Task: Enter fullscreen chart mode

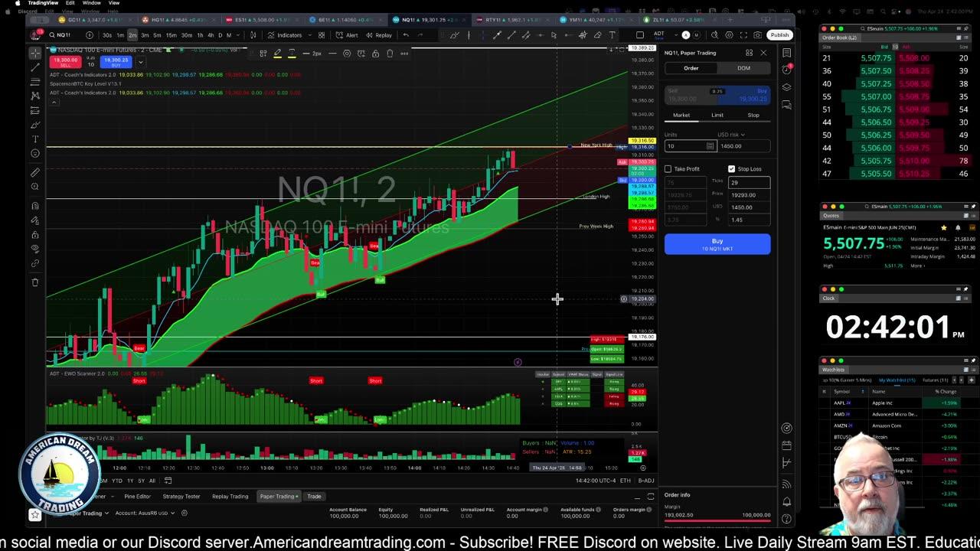Action: tap(743, 35)
